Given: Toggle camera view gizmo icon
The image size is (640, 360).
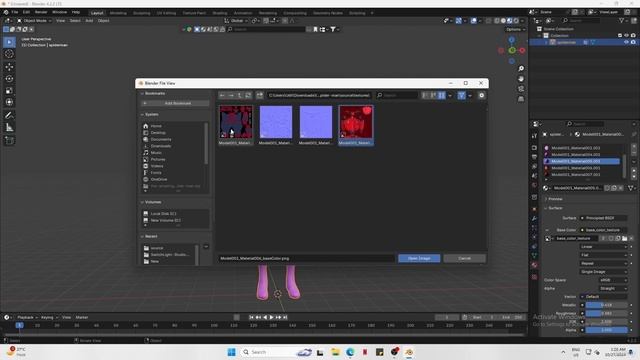Looking at the screenshot, I should point(521,89).
